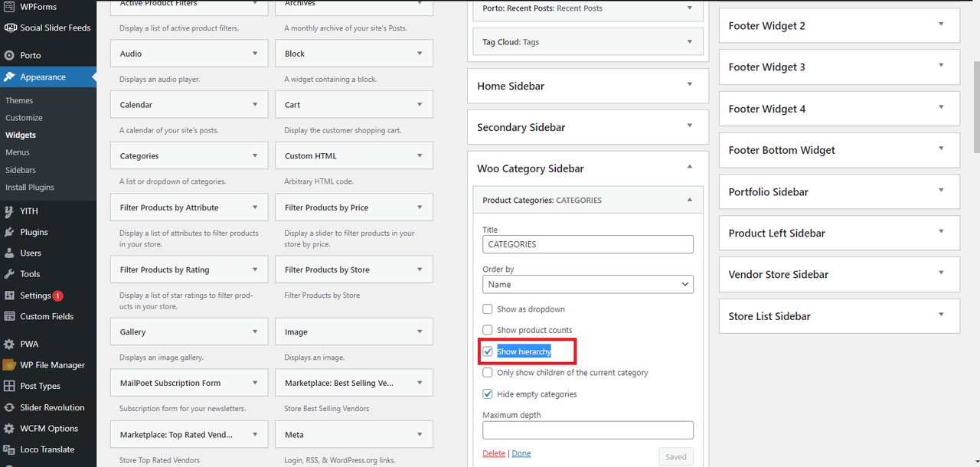
Task: Open the Install Plugins submenu item
Action: pyautogui.click(x=30, y=187)
